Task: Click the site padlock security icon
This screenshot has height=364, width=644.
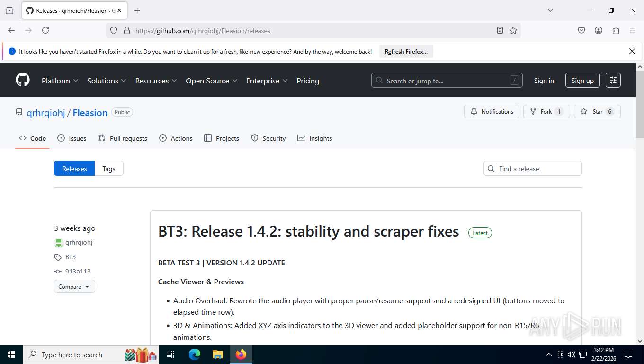Action: pos(126,30)
